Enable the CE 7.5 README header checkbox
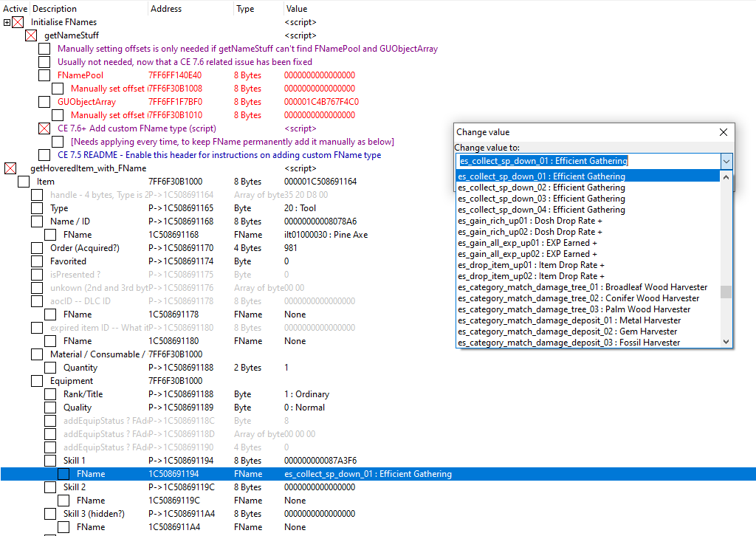This screenshot has height=536, width=756. 44,155
